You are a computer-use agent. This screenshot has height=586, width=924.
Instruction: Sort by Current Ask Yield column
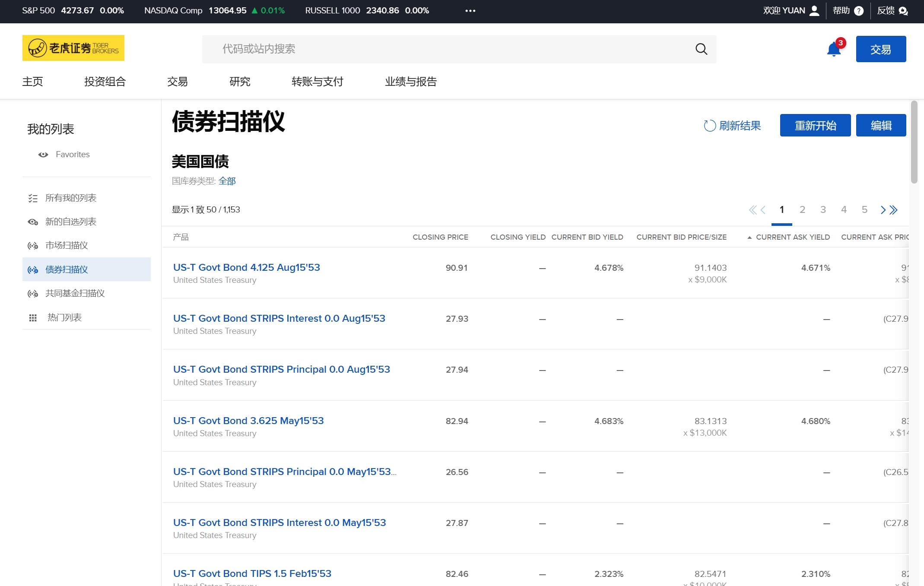click(x=792, y=237)
